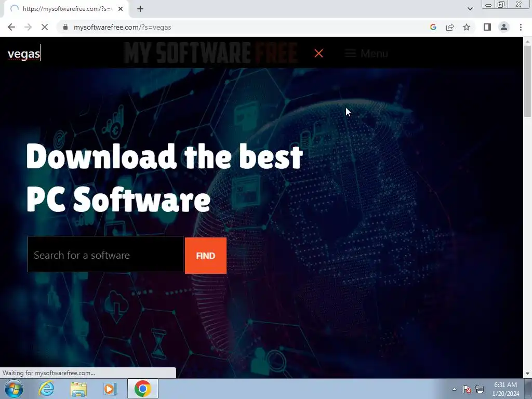Viewport: 532px width, 399px height.
Task: Click the scrollbar down arrow
Action: click(x=527, y=374)
